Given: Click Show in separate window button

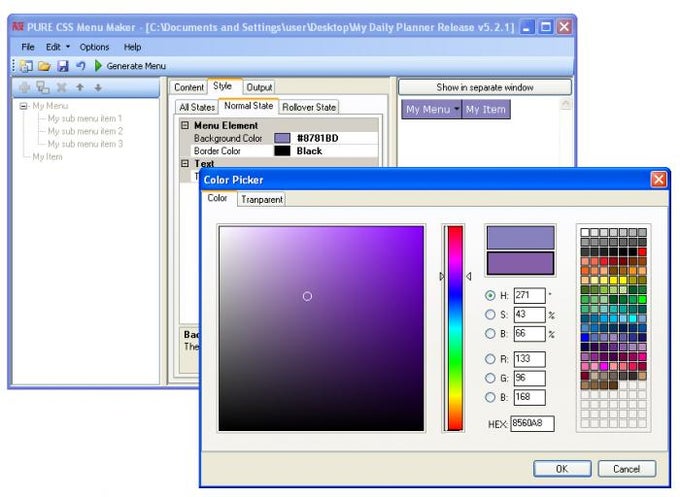Looking at the screenshot, I should [485, 87].
